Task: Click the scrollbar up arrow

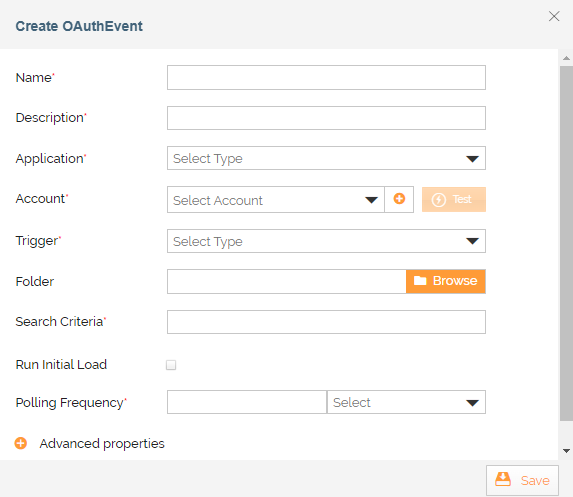Action: click(566, 58)
